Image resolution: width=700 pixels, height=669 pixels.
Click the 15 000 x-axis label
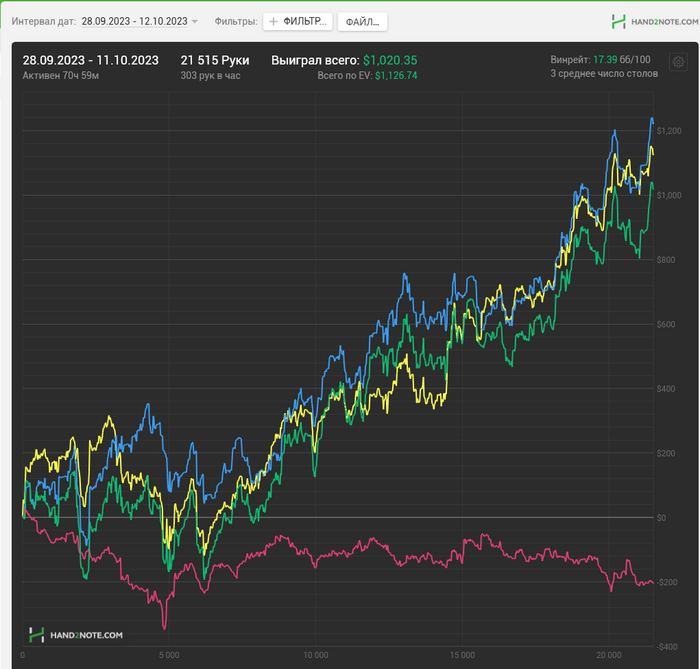point(462,655)
